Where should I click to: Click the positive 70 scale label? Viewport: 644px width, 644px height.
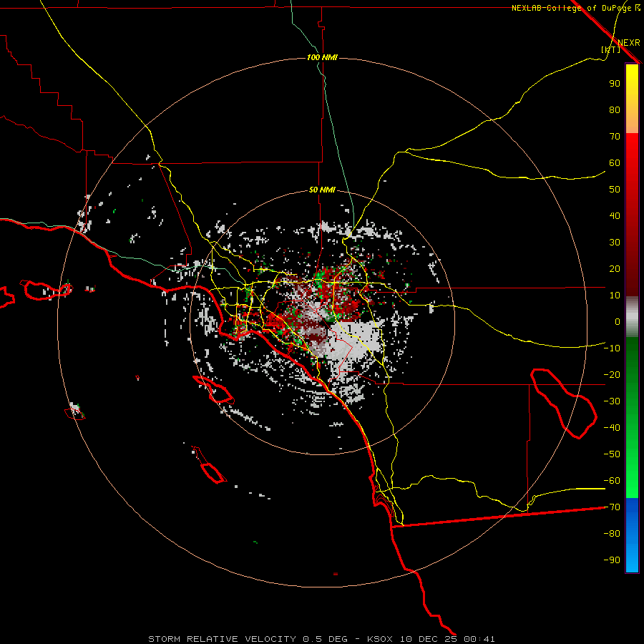pyautogui.click(x=615, y=137)
